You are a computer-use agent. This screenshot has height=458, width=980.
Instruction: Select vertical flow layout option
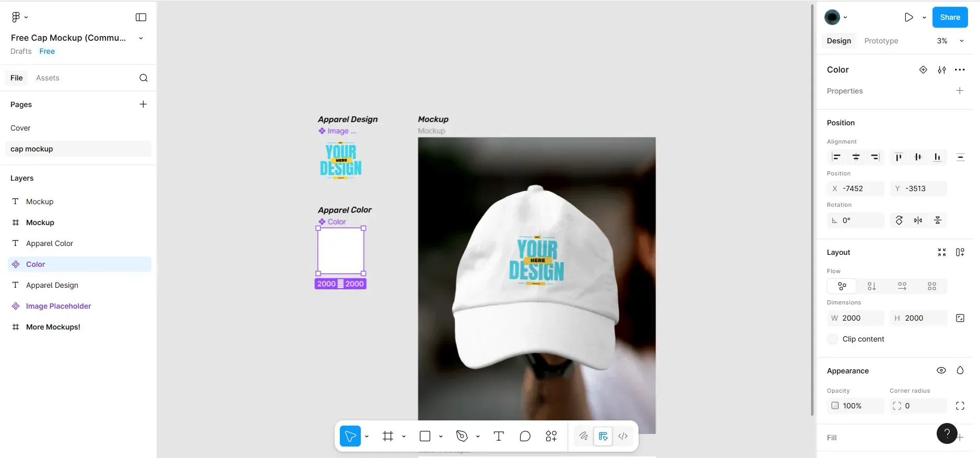coord(872,286)
